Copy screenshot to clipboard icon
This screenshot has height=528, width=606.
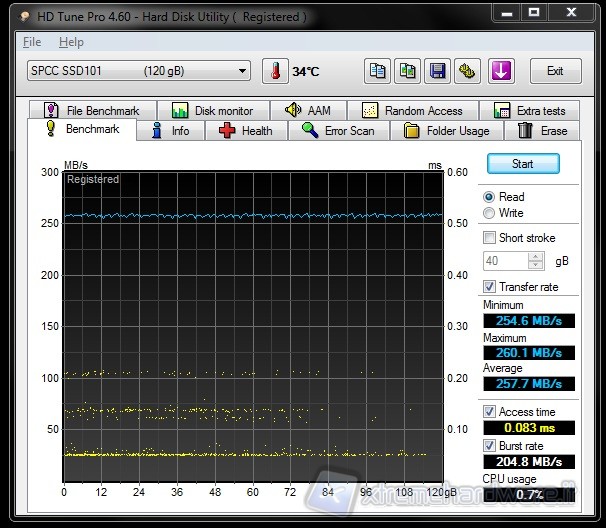[407, 71]
